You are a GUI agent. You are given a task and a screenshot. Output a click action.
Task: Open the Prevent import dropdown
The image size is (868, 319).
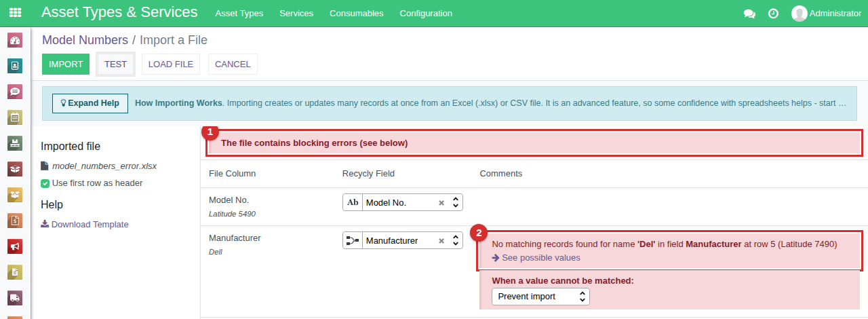(x=540, y=297)
